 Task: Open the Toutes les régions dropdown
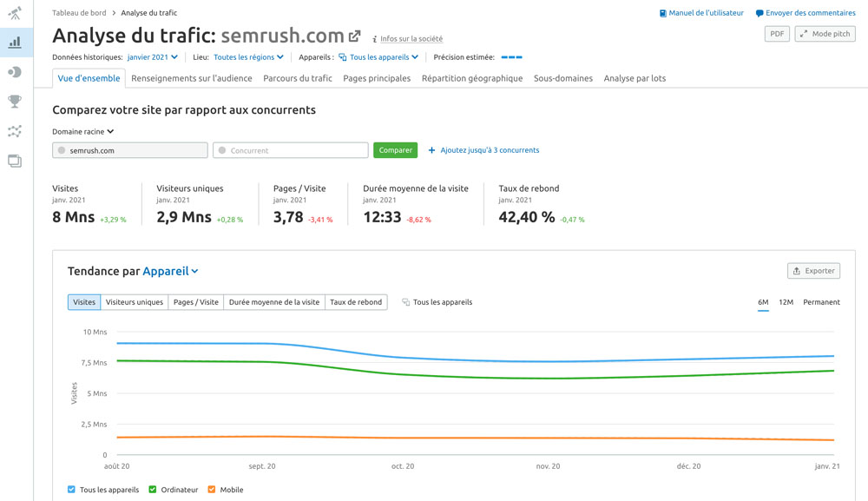coord(248,57)
